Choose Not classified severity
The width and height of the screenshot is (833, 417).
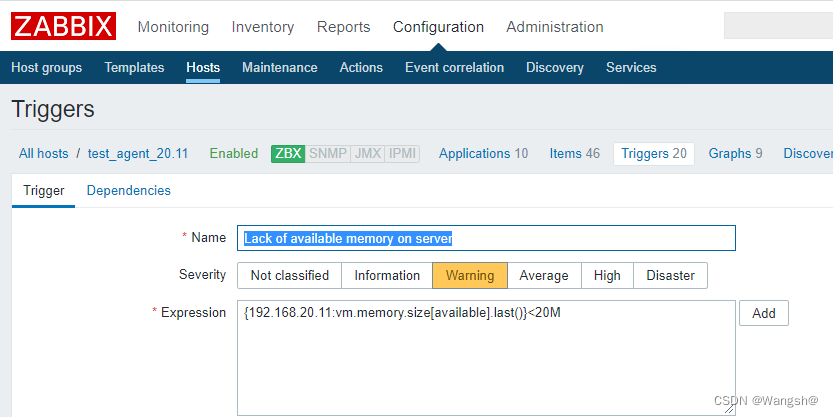coord(290,275)
